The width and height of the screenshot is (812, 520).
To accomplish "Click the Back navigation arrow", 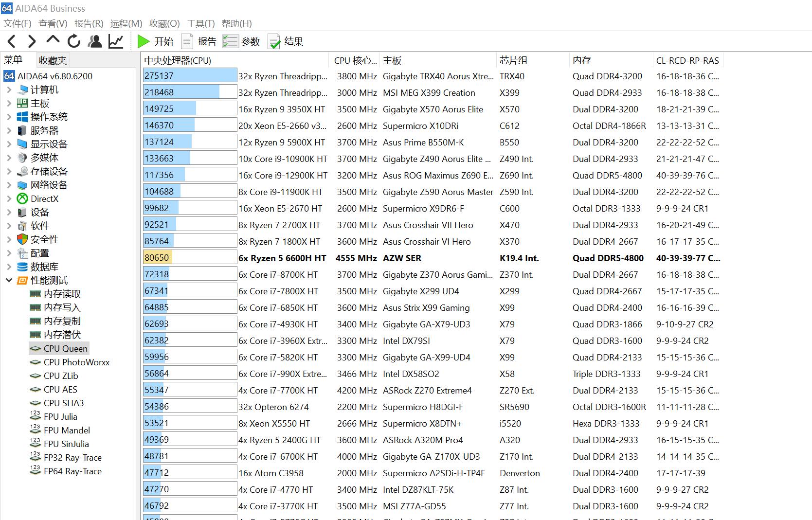I will [12, 42].
